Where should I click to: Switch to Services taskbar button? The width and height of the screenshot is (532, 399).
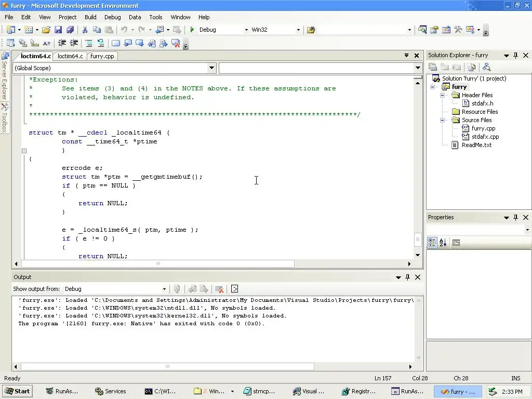point(110,391)
